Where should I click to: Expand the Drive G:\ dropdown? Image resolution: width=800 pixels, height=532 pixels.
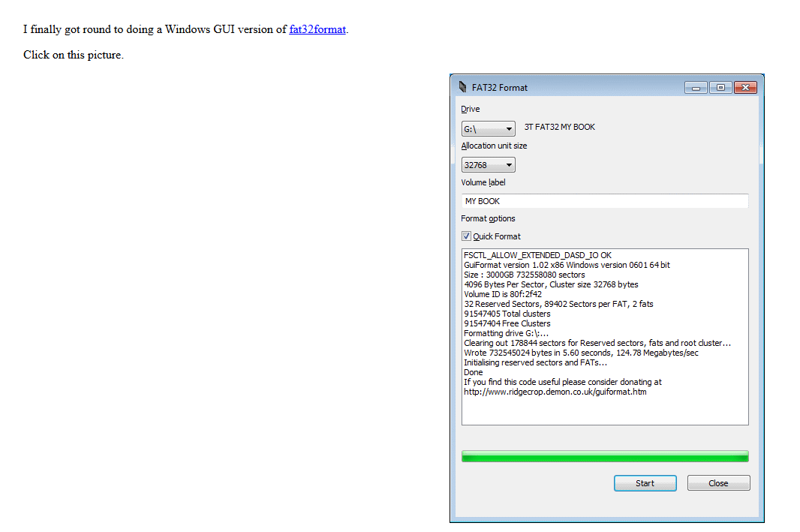click(488, 129)
